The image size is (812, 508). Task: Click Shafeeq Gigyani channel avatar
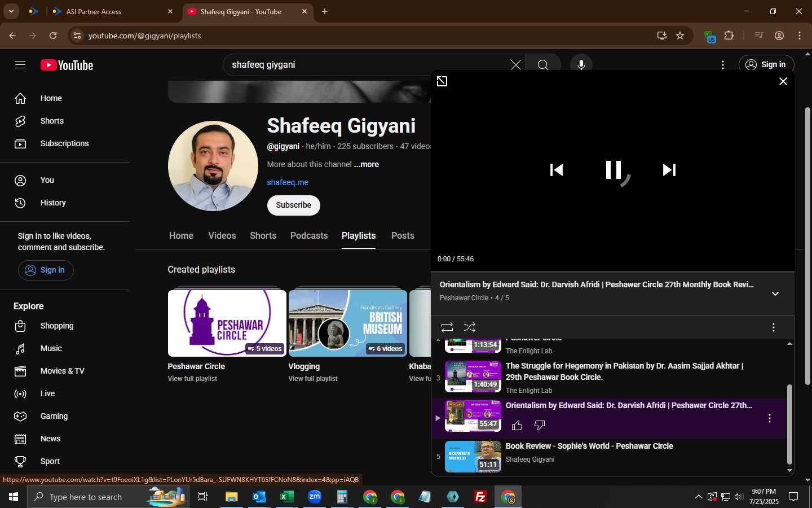click(x=213, y=166)
